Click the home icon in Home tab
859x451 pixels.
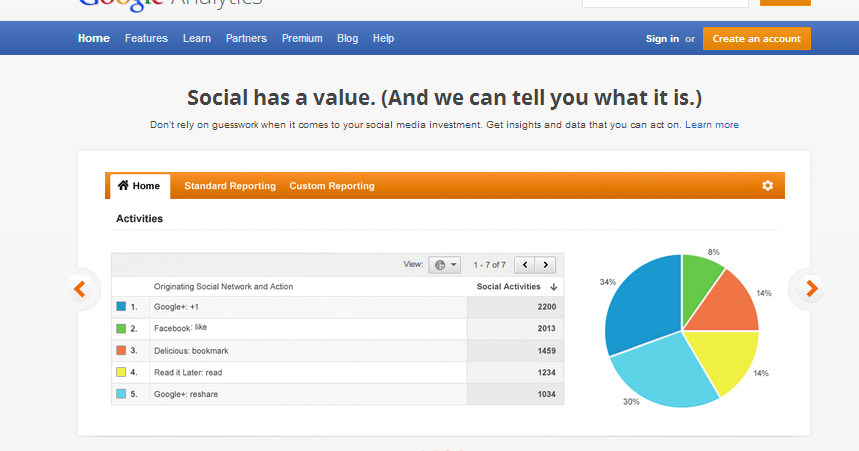pos(123,185)
